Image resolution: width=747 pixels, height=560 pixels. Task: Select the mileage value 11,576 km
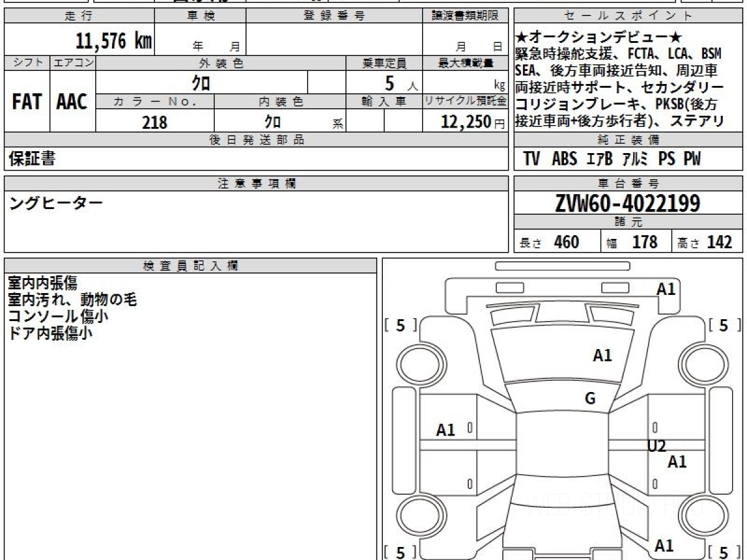coord(114,41)
